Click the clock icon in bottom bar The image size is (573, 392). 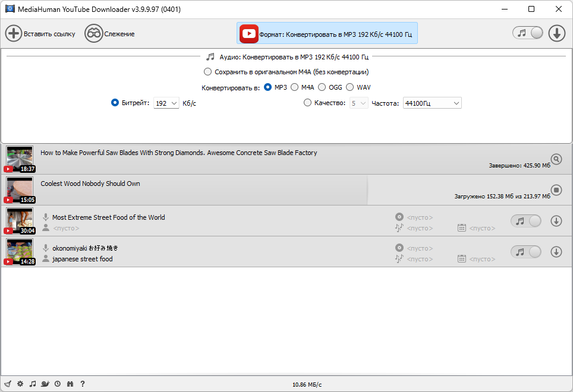click(58, 384)
